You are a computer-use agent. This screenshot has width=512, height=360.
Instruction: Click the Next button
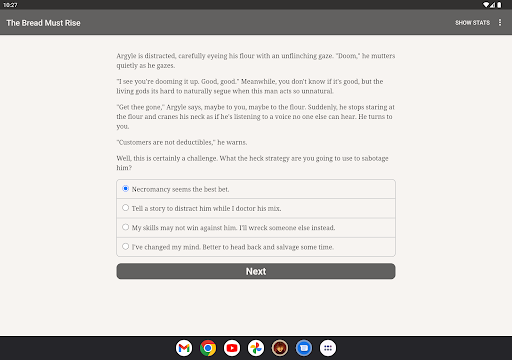click(256, 271)
